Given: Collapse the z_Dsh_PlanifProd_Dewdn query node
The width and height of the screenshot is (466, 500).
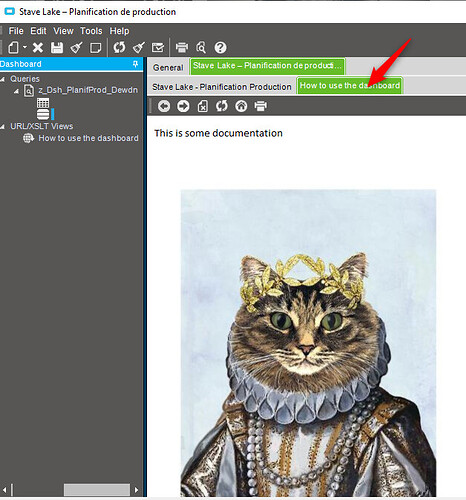Looking at the screenshot, I should (x=16, y=91).
